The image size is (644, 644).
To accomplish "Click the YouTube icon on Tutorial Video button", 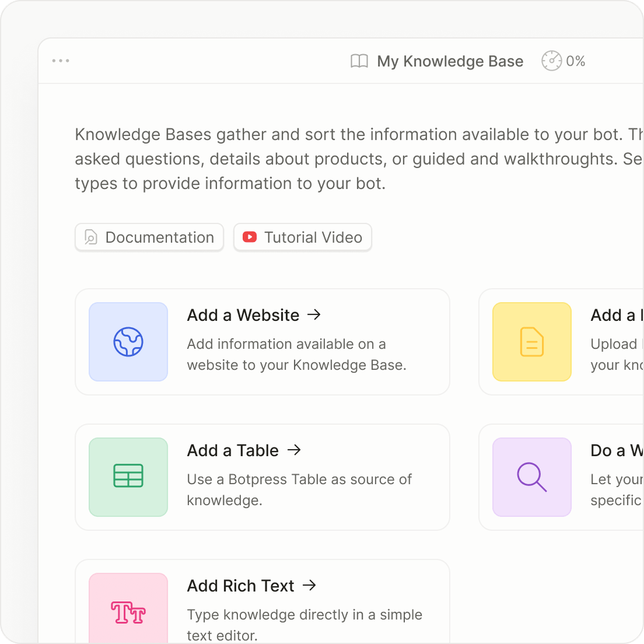I will (250, 237).
